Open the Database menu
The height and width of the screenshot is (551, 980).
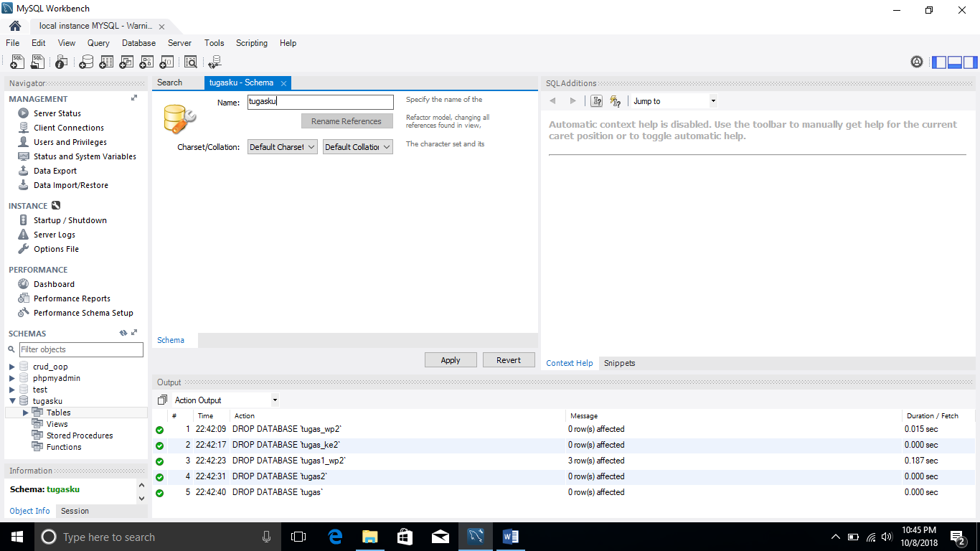coord(138,43)
